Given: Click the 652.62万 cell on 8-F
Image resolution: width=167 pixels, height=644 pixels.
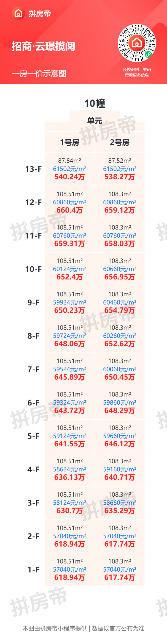Looking at the screenshot, I should [120, 344].
